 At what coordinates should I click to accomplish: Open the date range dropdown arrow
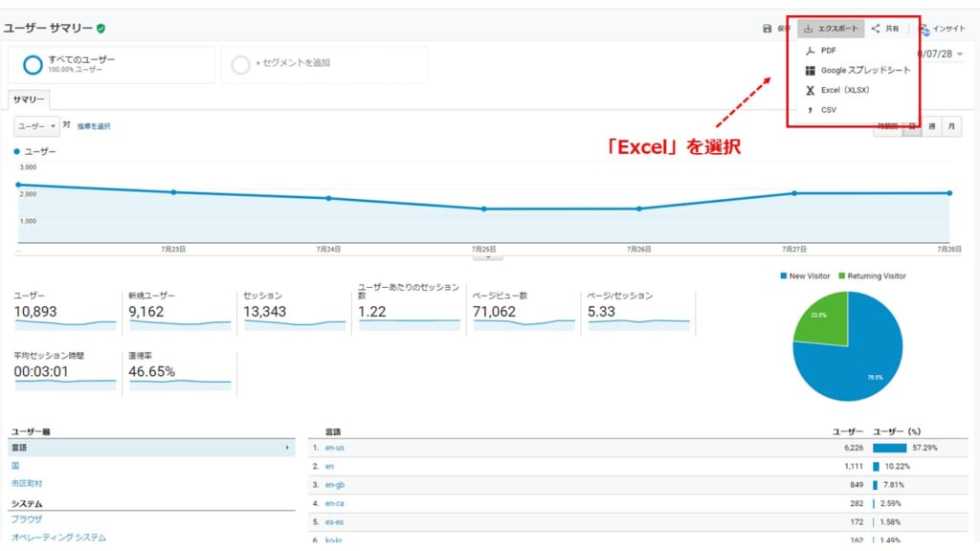tap(960, 55)
